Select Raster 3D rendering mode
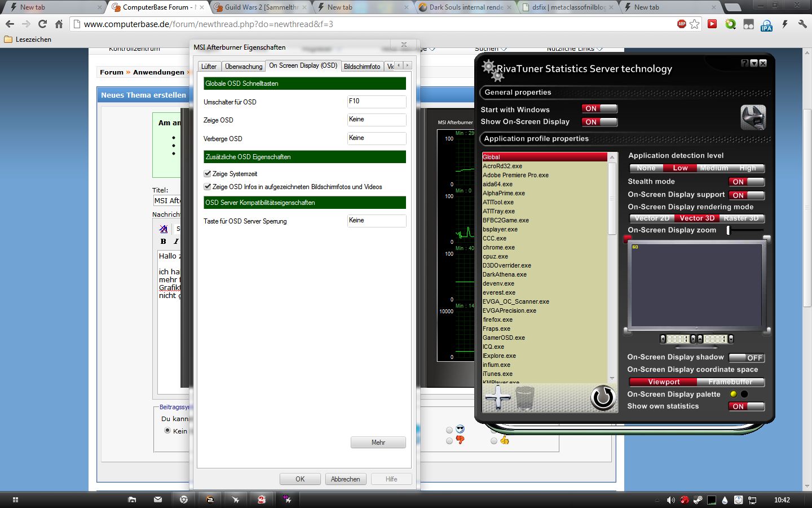 tap(742, 218)
